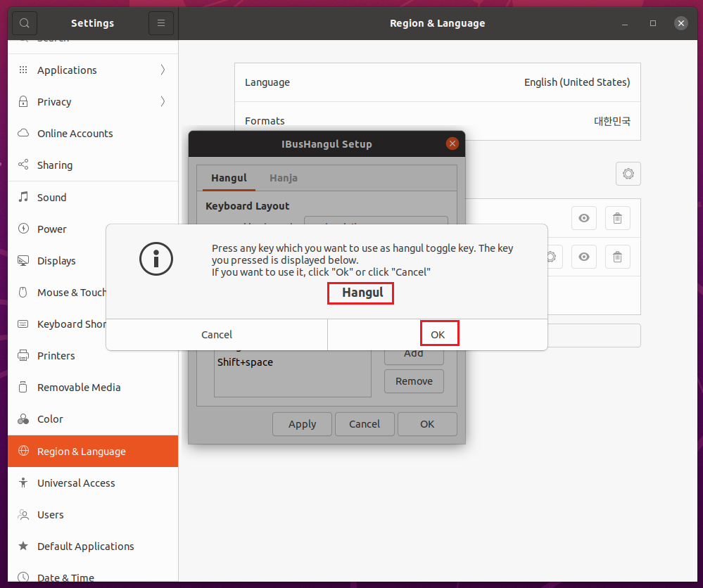Click the Privacy lock icon
The image size is (703, 588).
[x=23, y=102]
